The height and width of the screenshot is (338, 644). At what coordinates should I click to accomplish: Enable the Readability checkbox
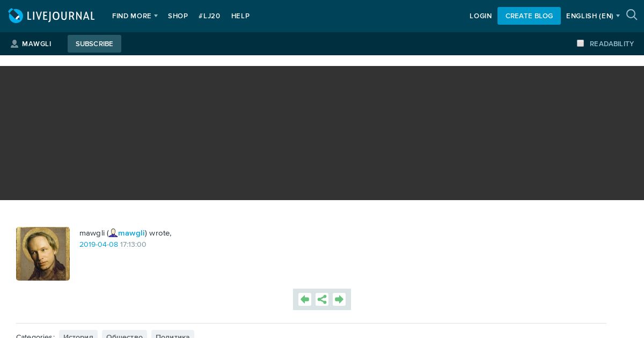point(580,43)
